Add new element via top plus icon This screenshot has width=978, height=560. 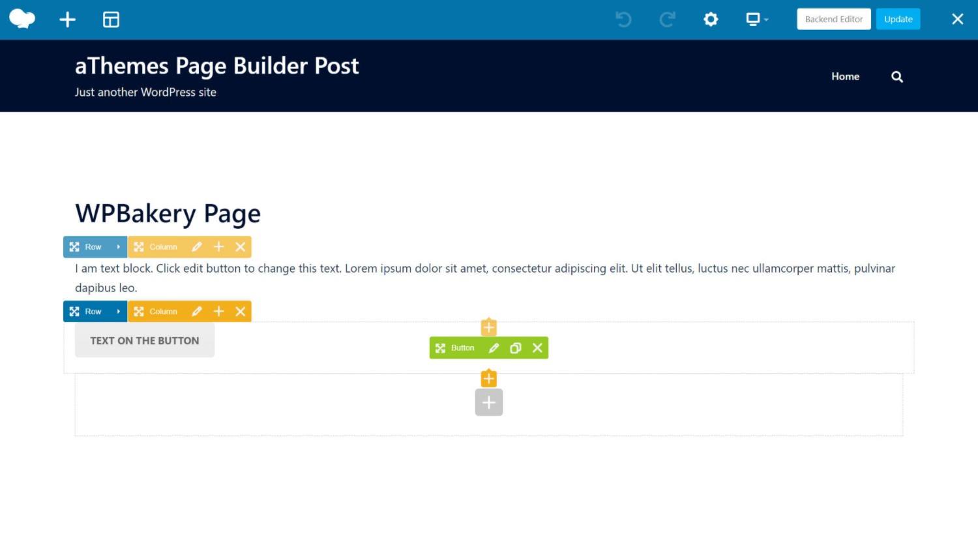[67, 20]
